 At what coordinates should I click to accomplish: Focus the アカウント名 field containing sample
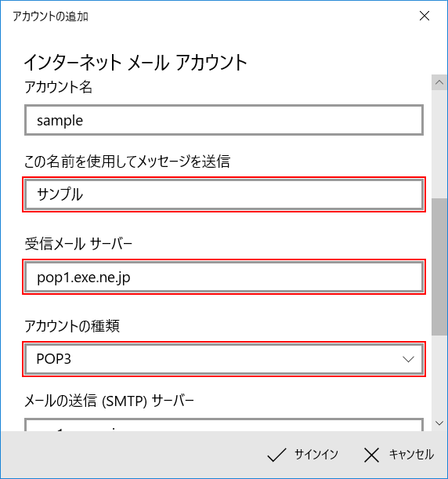click(x=224, y=120)
